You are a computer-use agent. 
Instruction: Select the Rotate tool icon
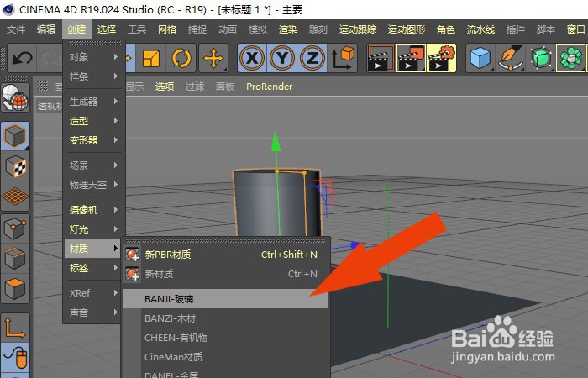(x=181, y=58)
